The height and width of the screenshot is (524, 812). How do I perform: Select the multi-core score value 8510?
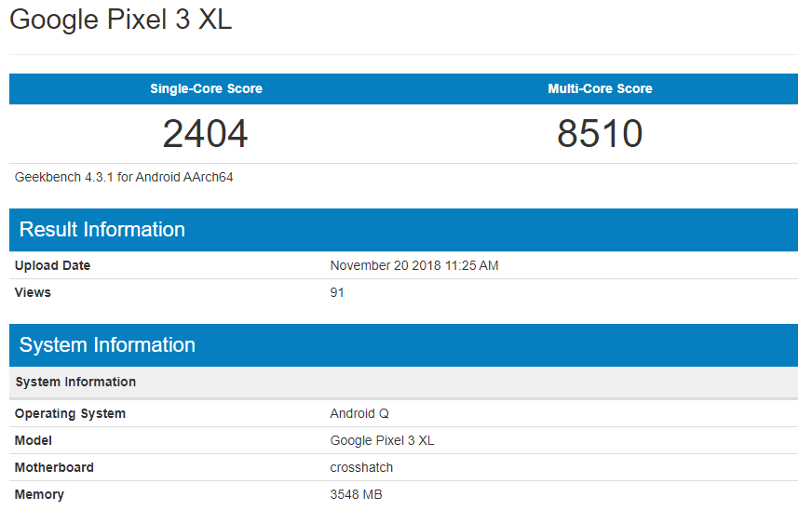tap(600, 134)
